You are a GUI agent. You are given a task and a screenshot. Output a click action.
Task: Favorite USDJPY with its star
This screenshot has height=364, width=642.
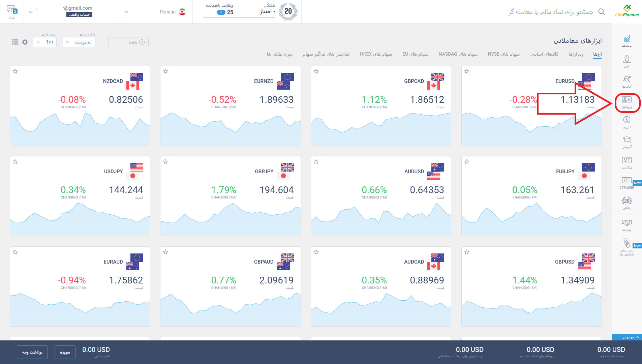[15, 161]
